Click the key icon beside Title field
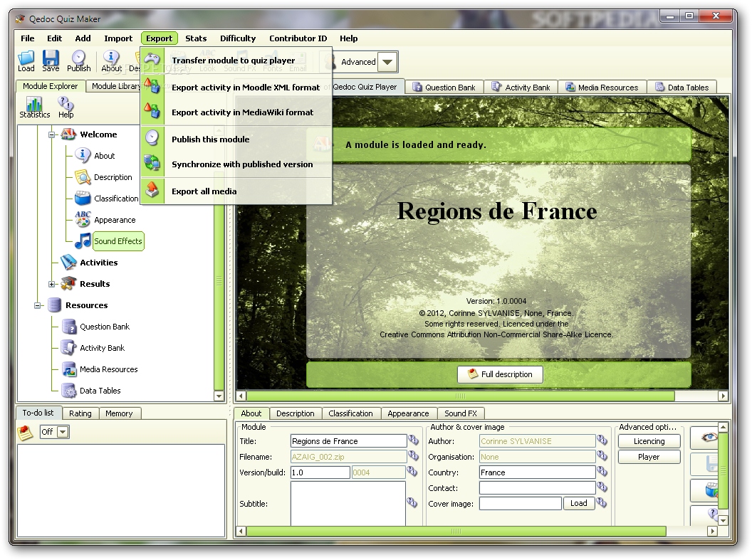The height and width of the screenshot is (560, 752). (x=413, y=439)
